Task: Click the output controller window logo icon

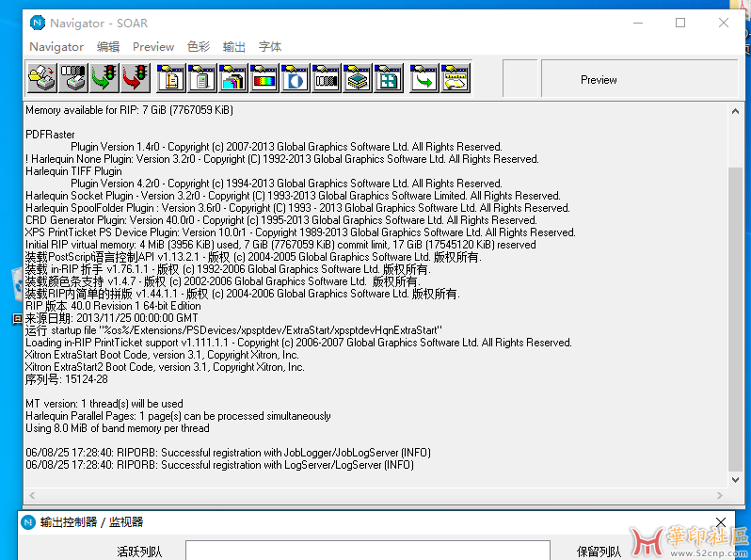Action: 28,522
